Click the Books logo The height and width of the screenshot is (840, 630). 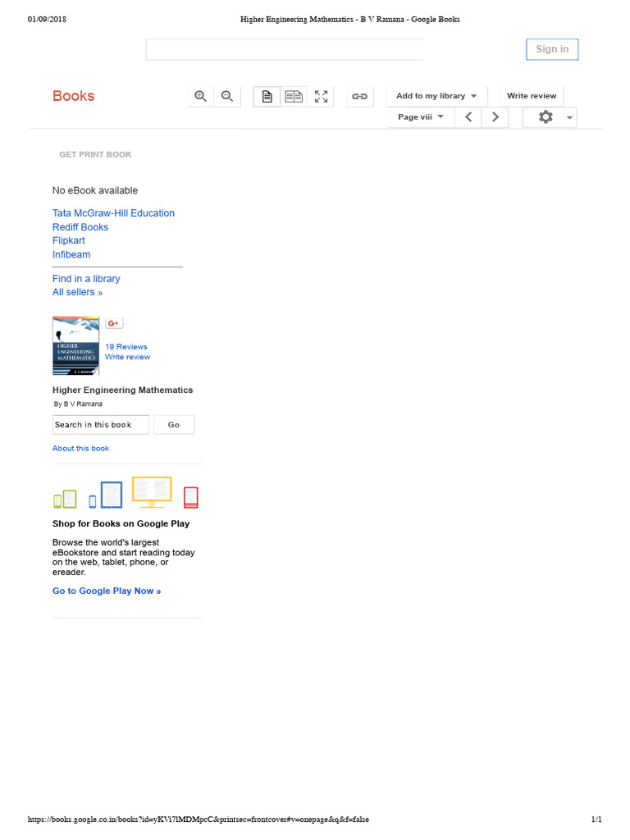point(73,96)
